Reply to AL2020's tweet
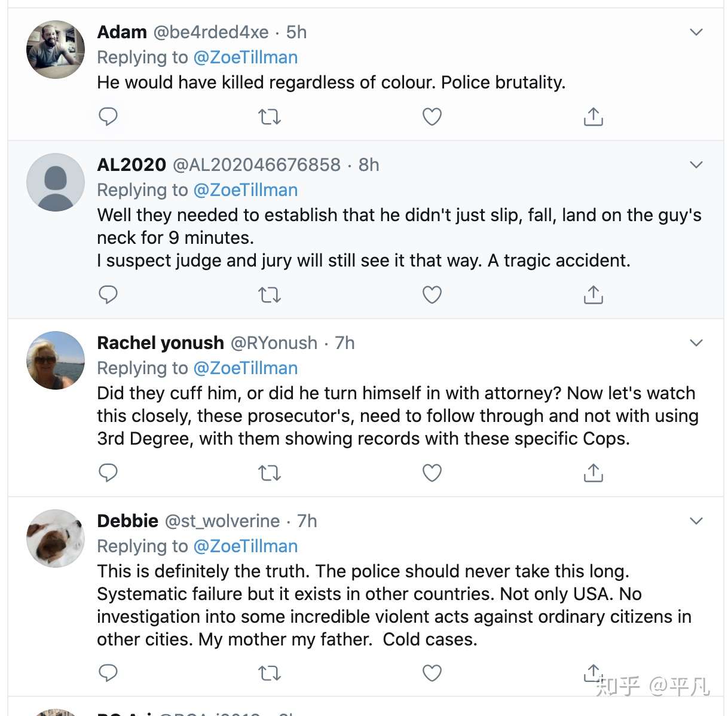 click(108, 294)
